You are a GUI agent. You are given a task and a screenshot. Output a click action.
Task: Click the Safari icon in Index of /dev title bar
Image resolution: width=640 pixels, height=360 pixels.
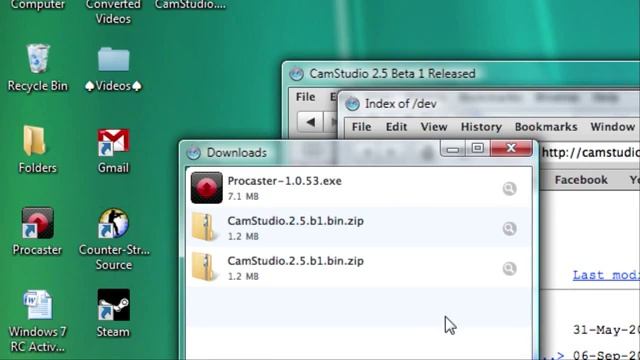click(x=352, y=104)
